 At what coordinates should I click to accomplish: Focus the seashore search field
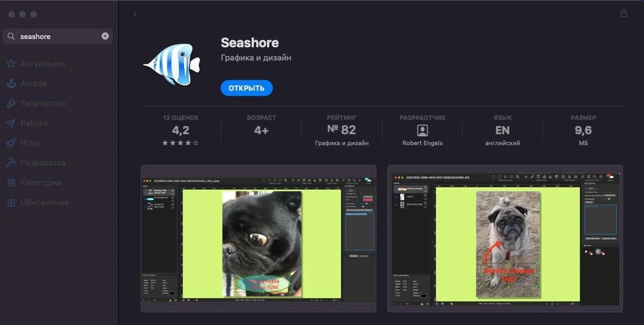tap(58, 36)
